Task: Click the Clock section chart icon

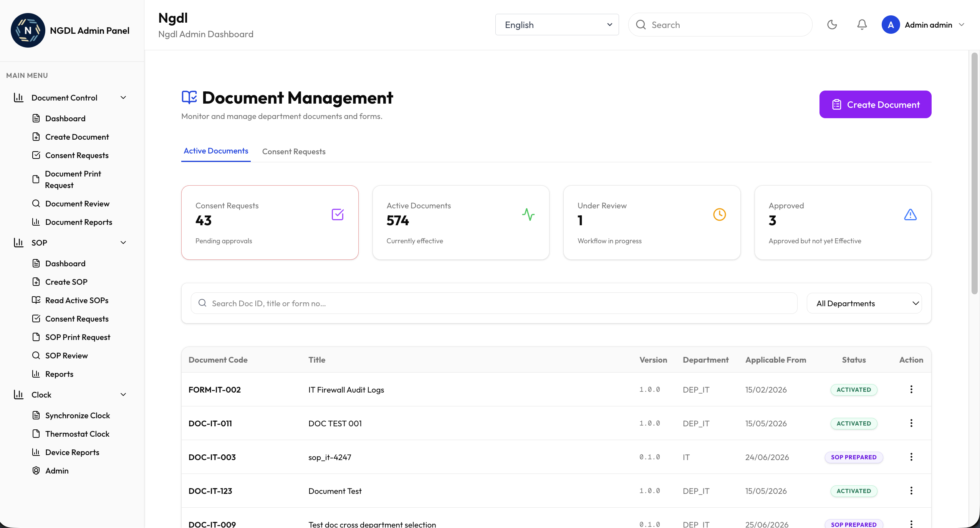Action: click(18, 394)
